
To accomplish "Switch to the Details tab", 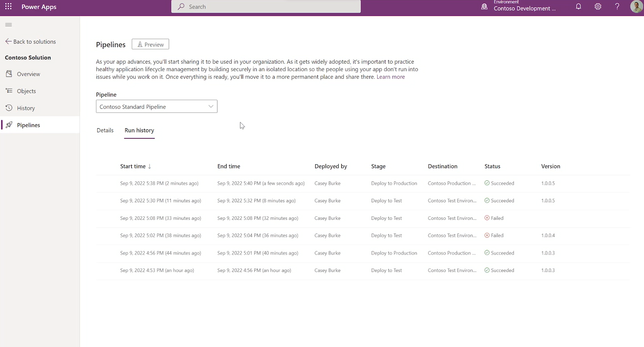I will click(105, 130).
